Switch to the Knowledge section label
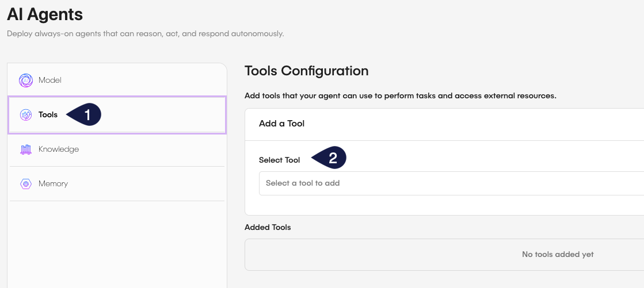This screenshot has height=288, width=644. 59,149
